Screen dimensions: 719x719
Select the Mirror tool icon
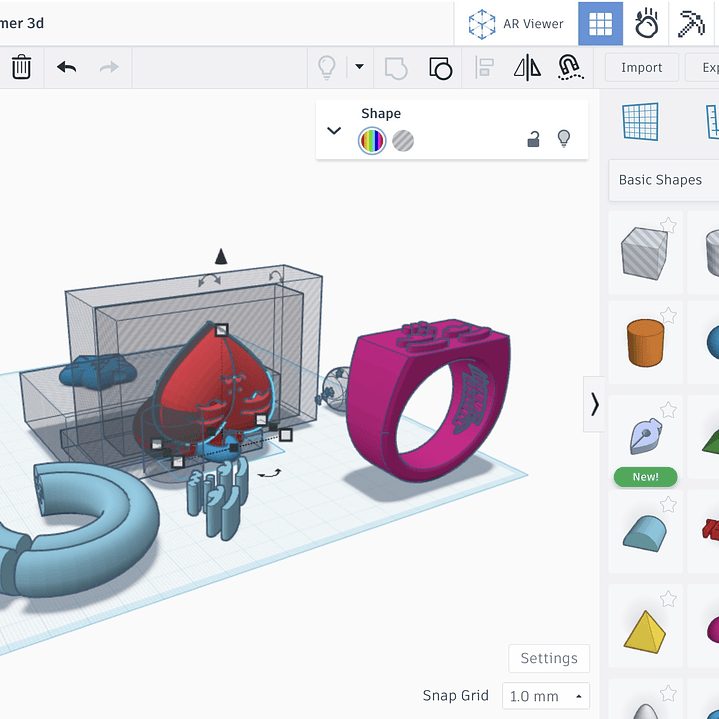coord(527,68)
